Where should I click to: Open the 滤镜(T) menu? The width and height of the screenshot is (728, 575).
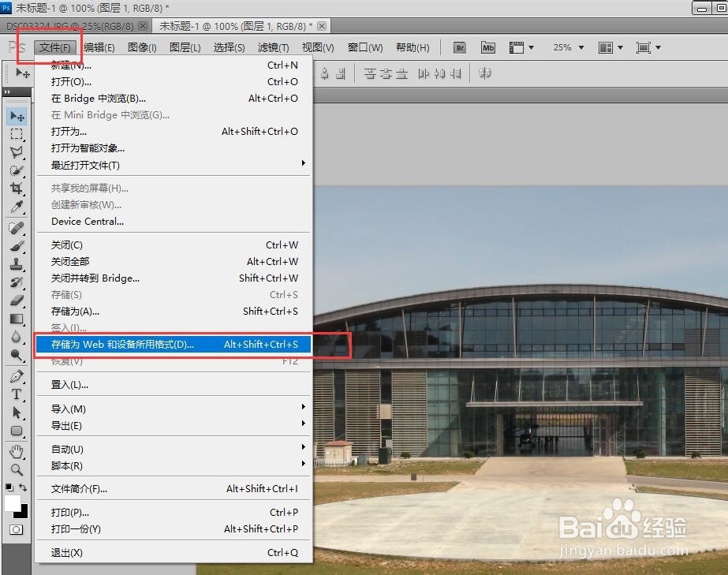[x=274, y=47]
